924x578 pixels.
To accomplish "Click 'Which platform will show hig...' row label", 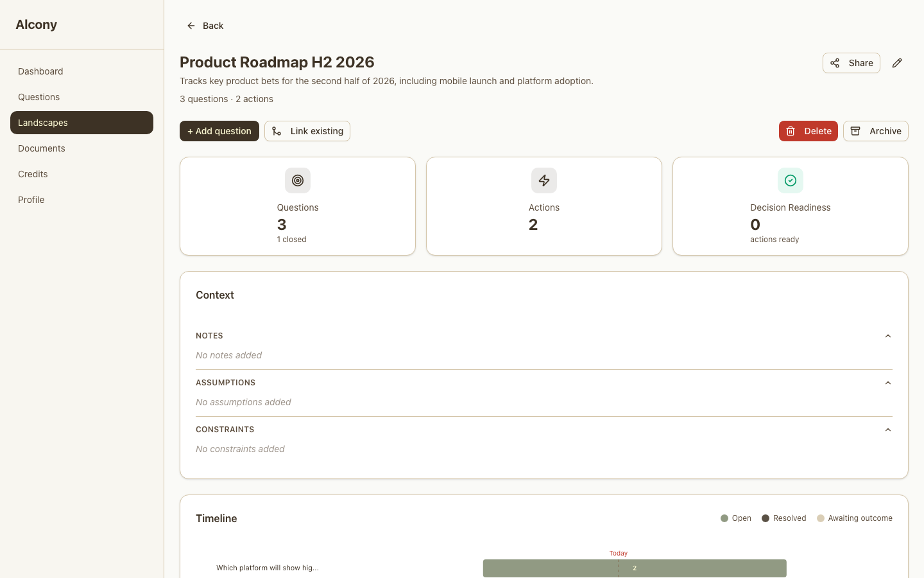I will point(268,568).
